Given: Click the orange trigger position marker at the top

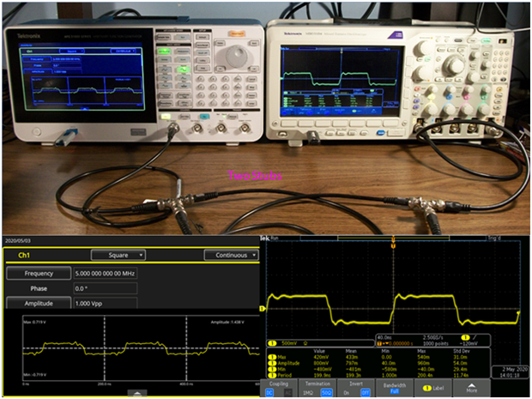Looking at the screenshot, I should click(x=393, y=246).
